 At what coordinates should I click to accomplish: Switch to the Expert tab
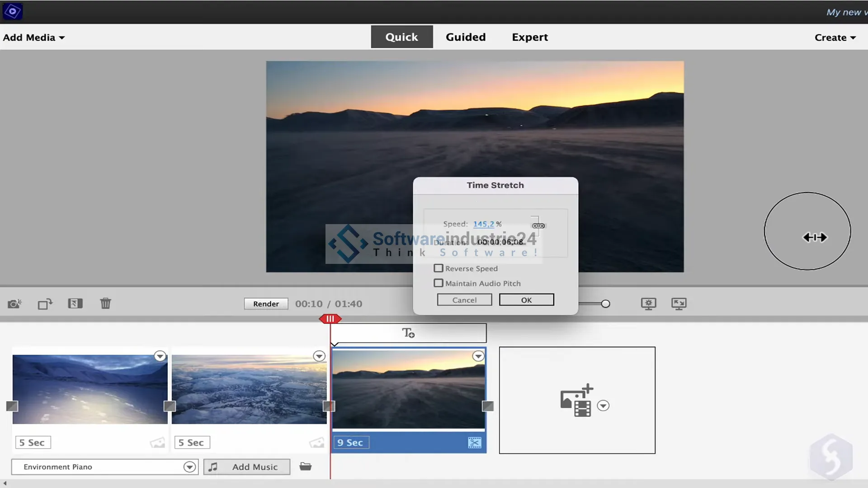point(529,37)
